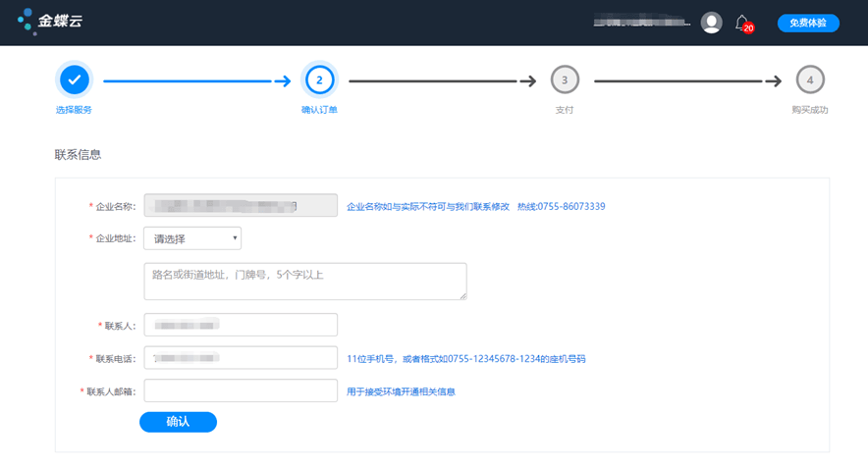Open the 企业地址 请选择 dropdown
The image size is (868, 466).
point(192,238)
